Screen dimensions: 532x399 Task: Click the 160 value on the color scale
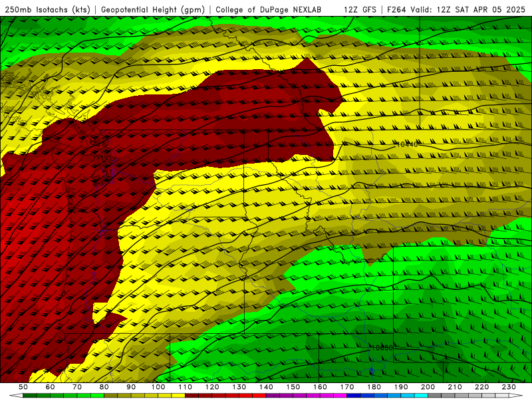click(x=320, y=387)
